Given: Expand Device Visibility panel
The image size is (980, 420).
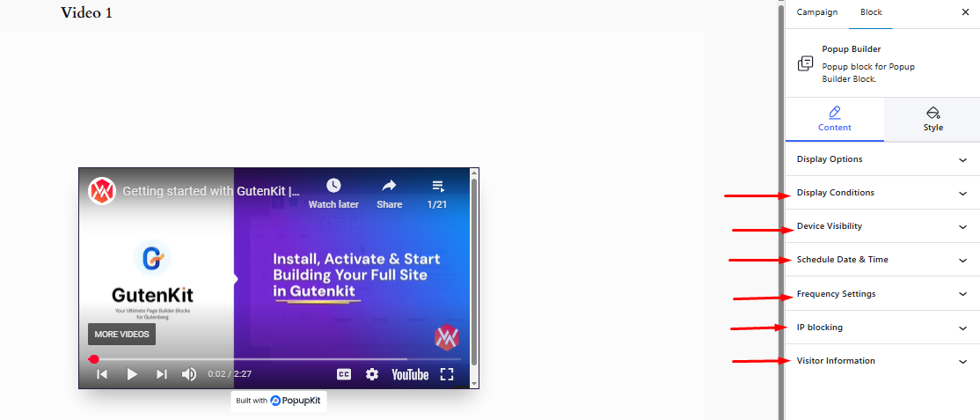Looking at the screenshot, I should 882,226.
